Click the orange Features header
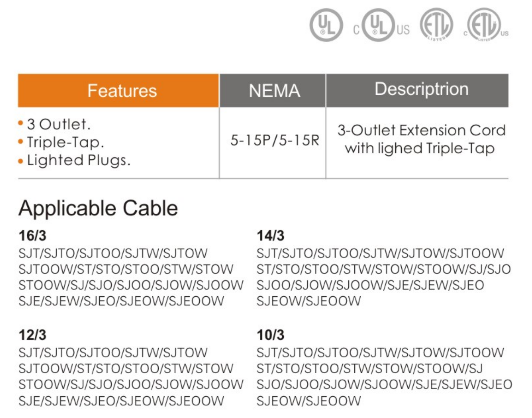The height and width of the screenshot is (418, 532). click(118, 91)
